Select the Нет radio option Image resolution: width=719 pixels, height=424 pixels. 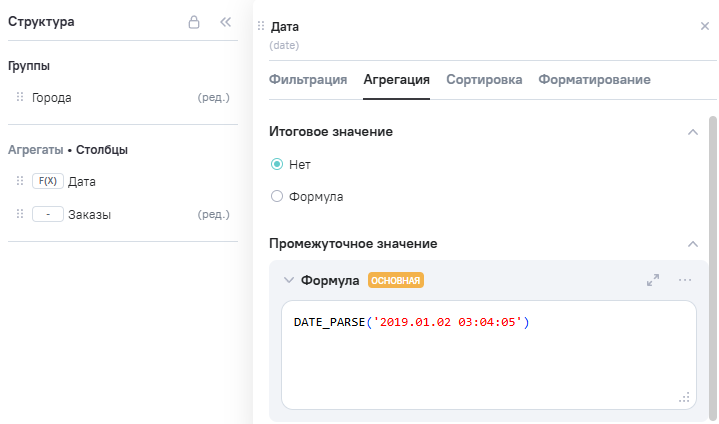click(277, 164)
